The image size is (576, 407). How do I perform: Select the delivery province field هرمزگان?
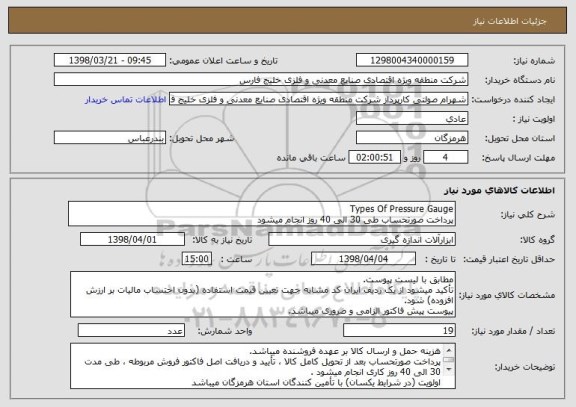pos(412,138)
